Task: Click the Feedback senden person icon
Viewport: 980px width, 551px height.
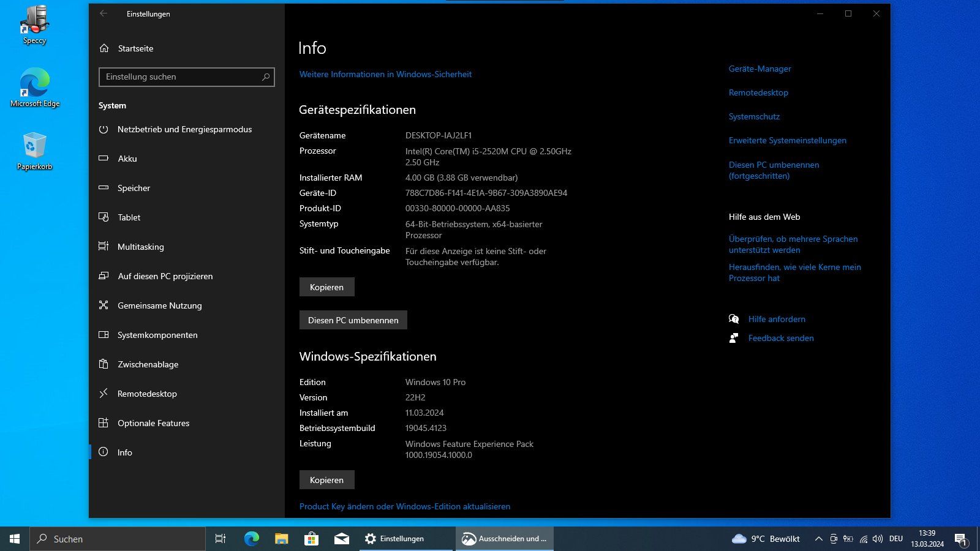Action: coord(734,338)
